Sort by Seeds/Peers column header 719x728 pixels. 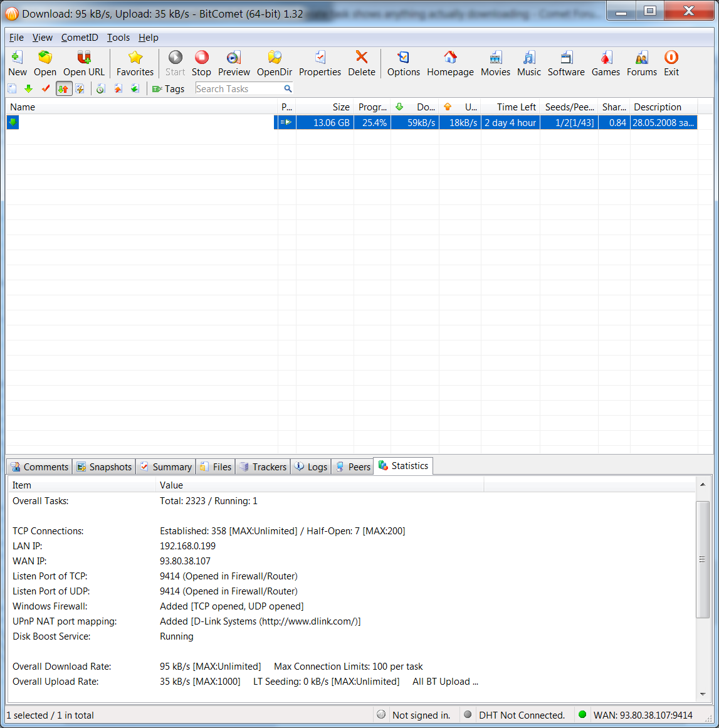[569, 107]
